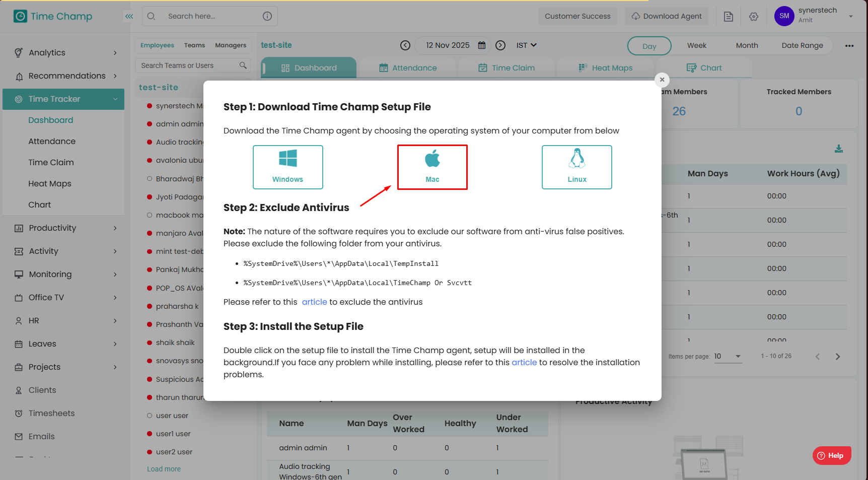This screenshot has height=480, width=868.
Task: Click the SM profile avatar
Action: [x=784, y=16]
